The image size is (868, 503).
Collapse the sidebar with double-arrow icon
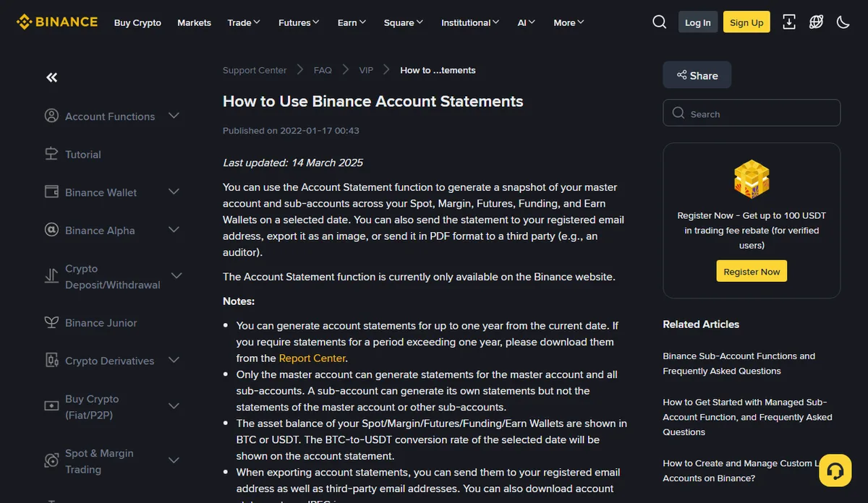51,77
